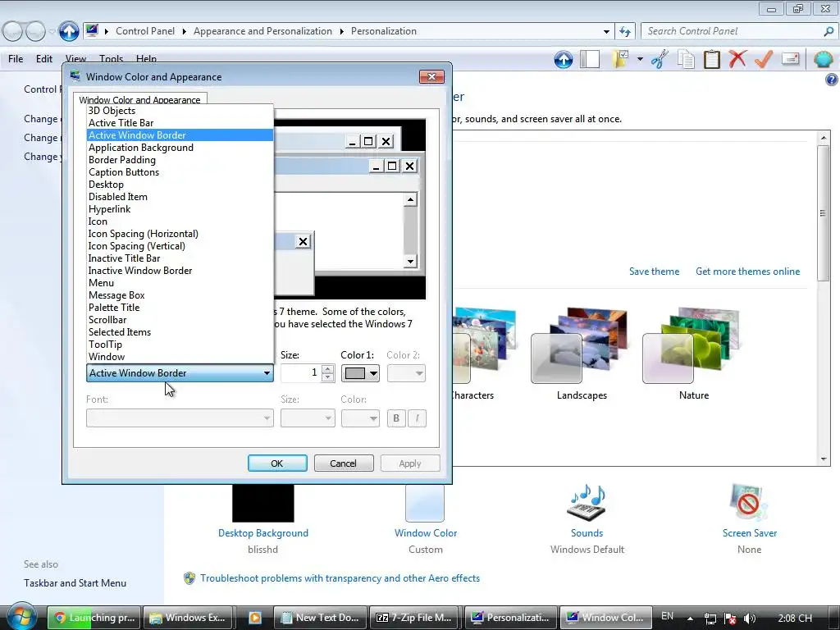Click the Up button beside Back and Forward
The height and width of the screenshot is (630, 840).
click(69, 31)
